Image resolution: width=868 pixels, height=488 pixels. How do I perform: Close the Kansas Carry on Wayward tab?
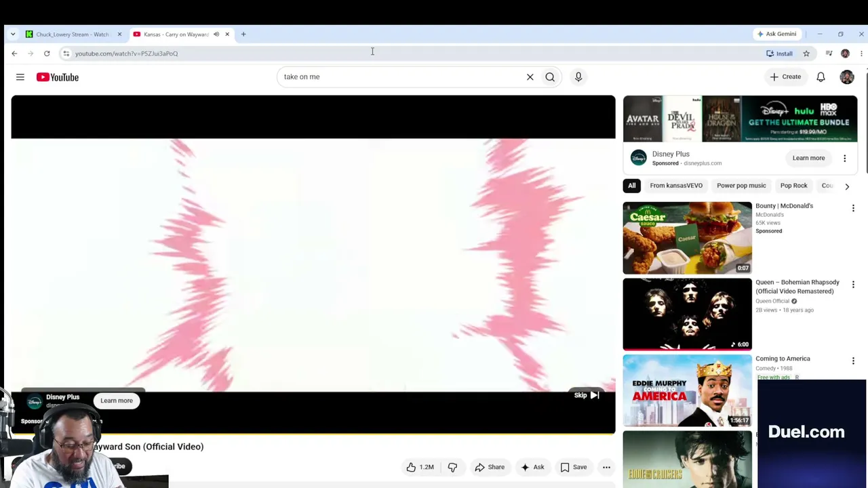227,34
